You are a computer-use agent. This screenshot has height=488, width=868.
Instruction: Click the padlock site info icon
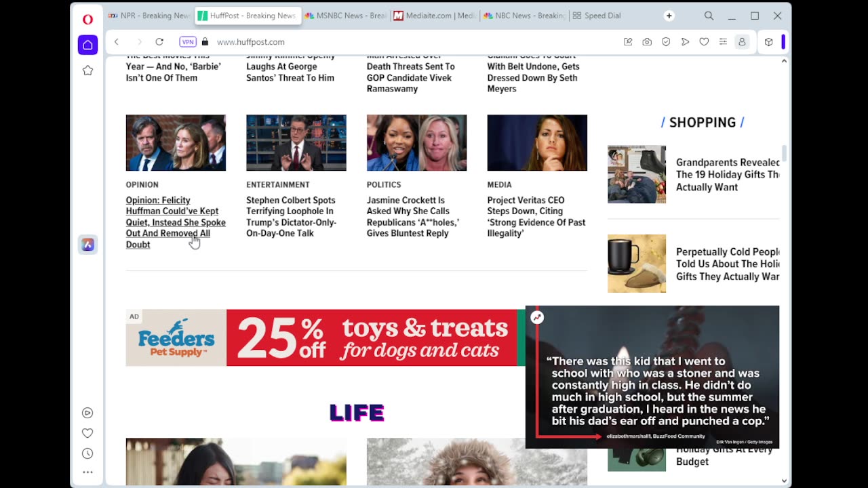click(205, 42)
